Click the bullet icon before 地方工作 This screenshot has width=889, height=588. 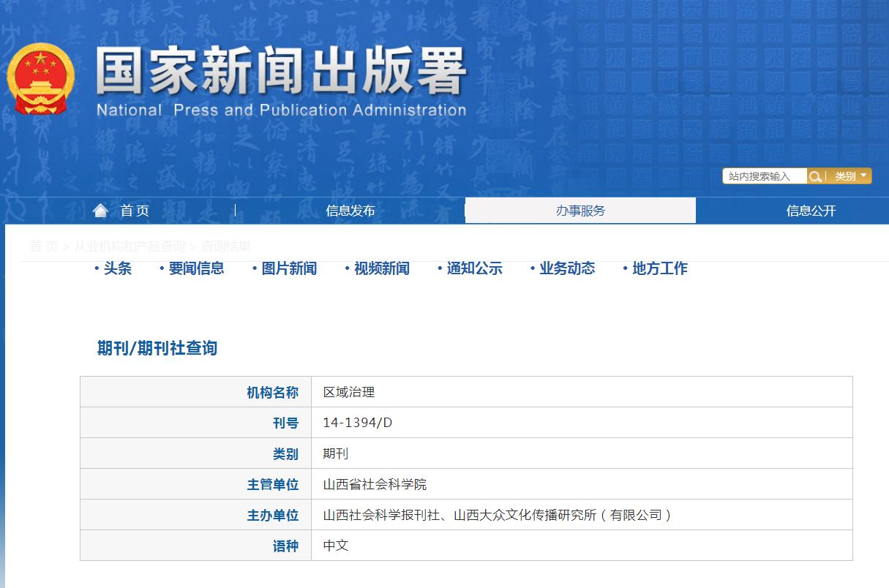click(x=624, y=268)
